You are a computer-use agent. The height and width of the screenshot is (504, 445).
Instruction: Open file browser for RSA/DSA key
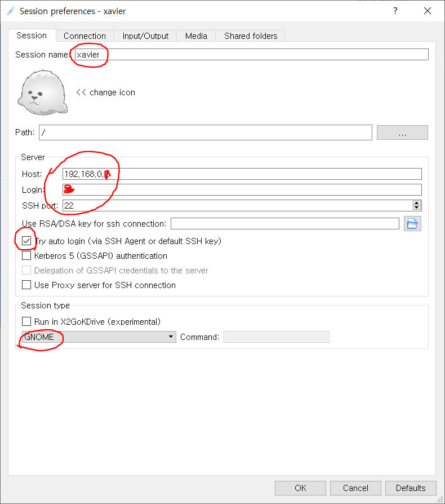[413, 224]
